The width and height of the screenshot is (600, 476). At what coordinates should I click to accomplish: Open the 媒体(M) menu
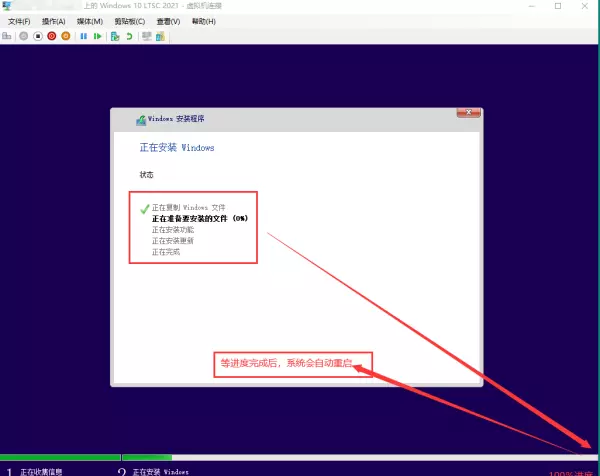click(x=90, y=21)
